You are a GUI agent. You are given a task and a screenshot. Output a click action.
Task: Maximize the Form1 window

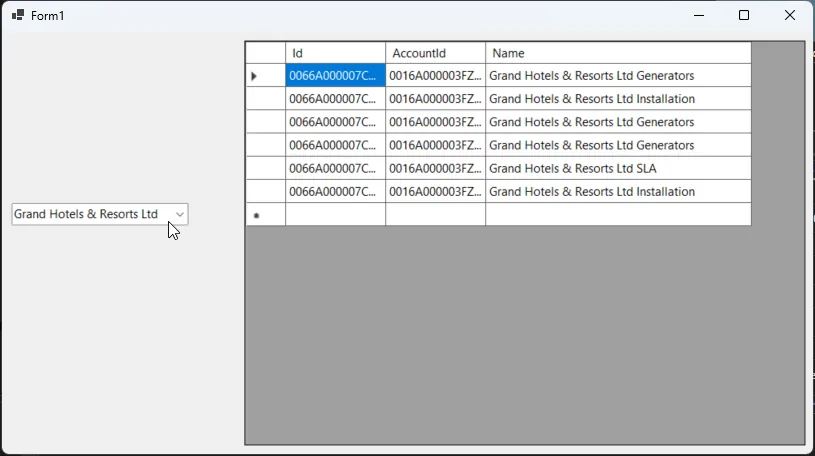point(744,15)
